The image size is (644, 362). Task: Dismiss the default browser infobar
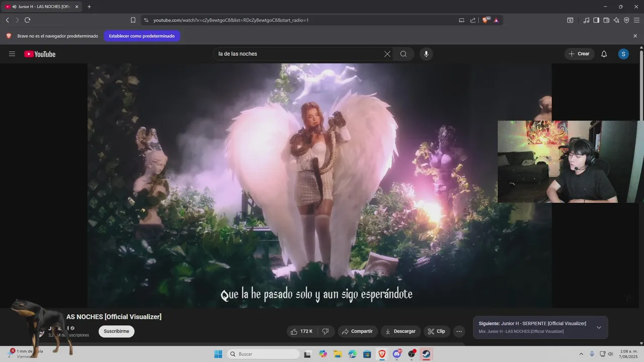[635, 36]
